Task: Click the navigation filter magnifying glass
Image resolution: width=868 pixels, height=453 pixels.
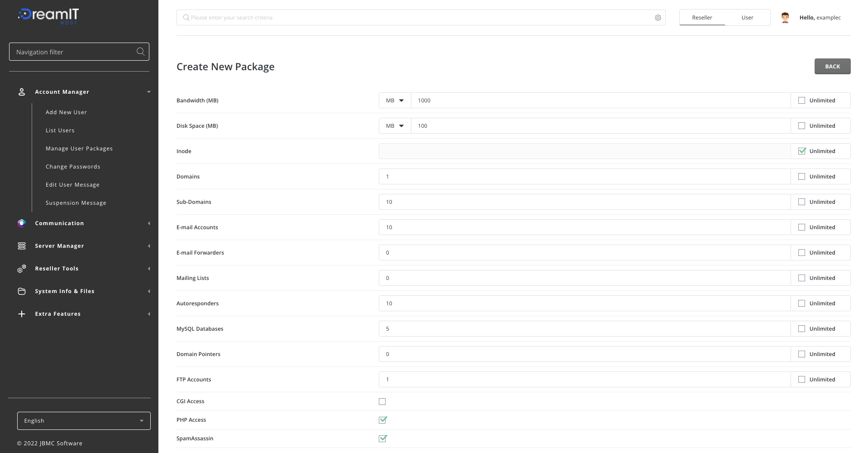Action: (140, 52)
